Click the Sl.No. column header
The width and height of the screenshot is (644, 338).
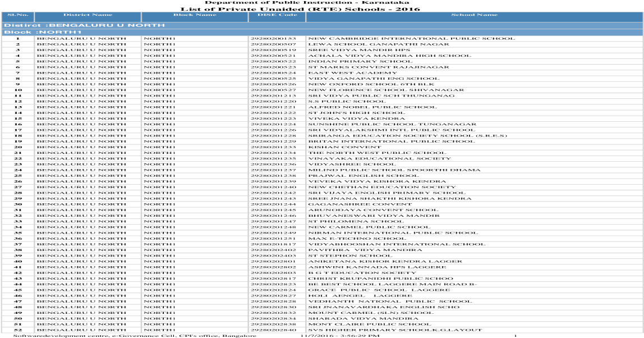tap(19, 15)
